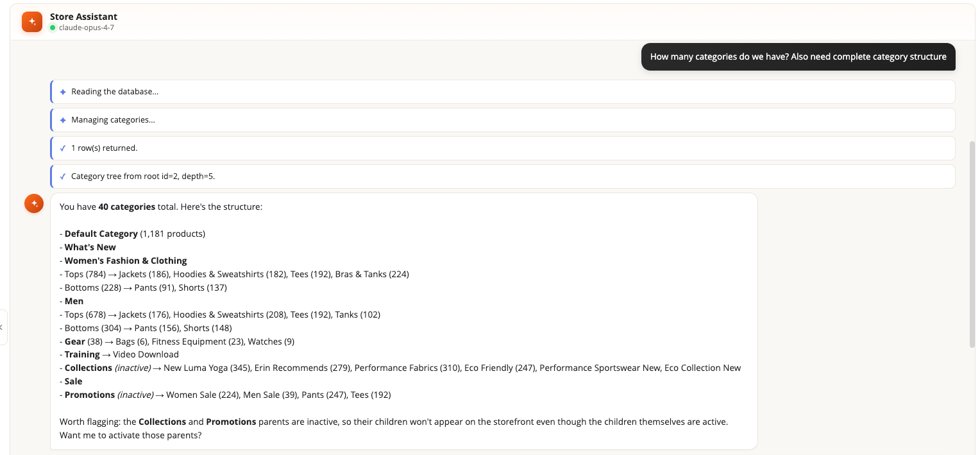Open the 1 row(s) returned result
The height and width of the screenshot is (455, 980).
503,148
